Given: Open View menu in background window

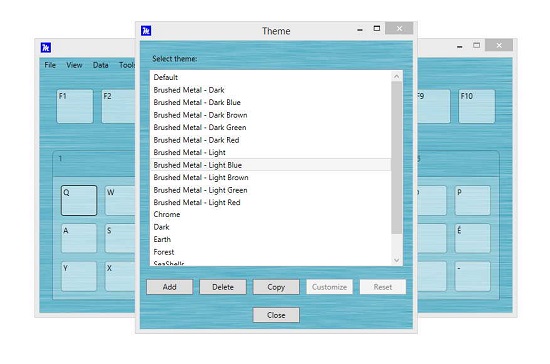Looking at the screenshot, I should pyautogui.click(x=74, y=65).
